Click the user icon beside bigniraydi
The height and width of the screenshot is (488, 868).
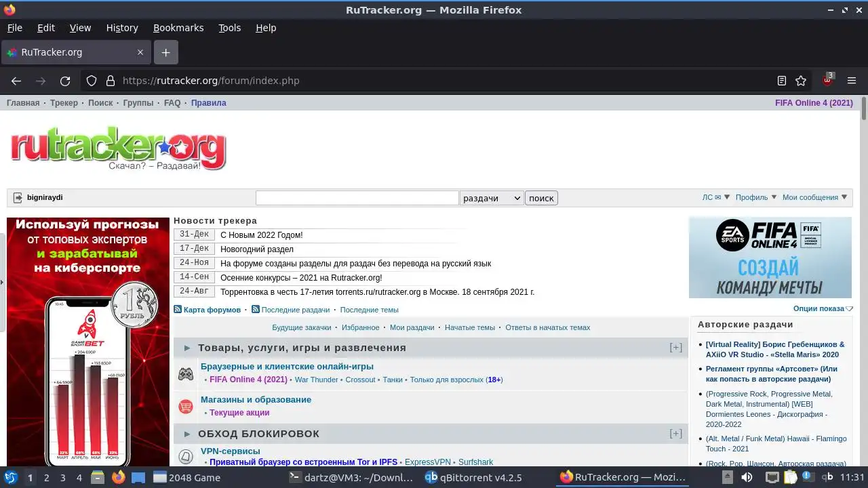pyautogui.click(x=18, y=198)
